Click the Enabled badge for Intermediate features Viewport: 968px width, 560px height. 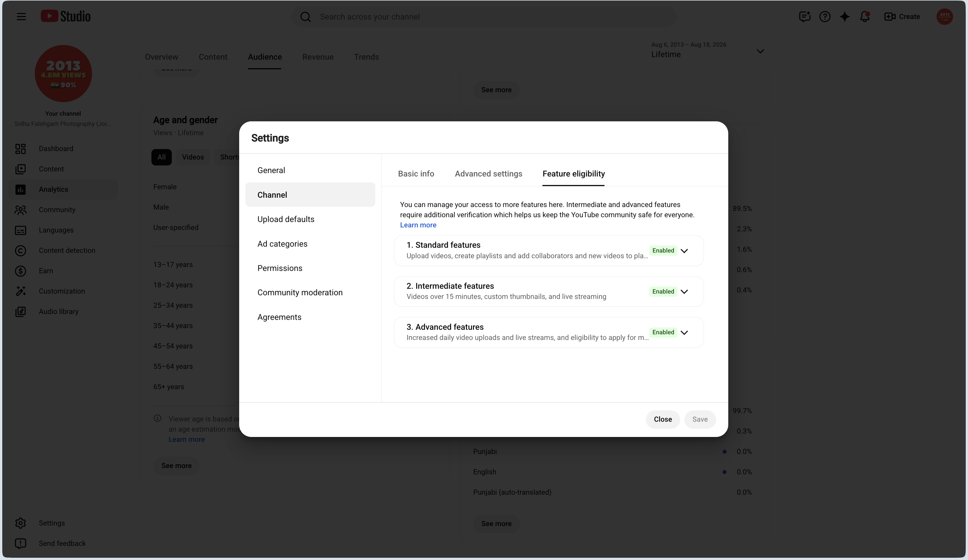(663, 292)
